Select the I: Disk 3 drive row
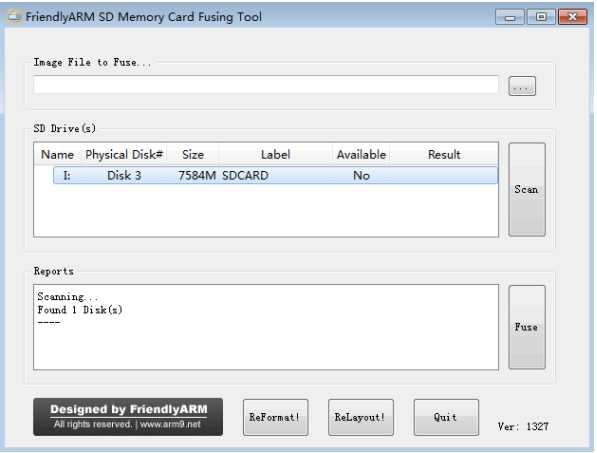The width and height of the screenshot is (597, 453). tap(275, 175)
